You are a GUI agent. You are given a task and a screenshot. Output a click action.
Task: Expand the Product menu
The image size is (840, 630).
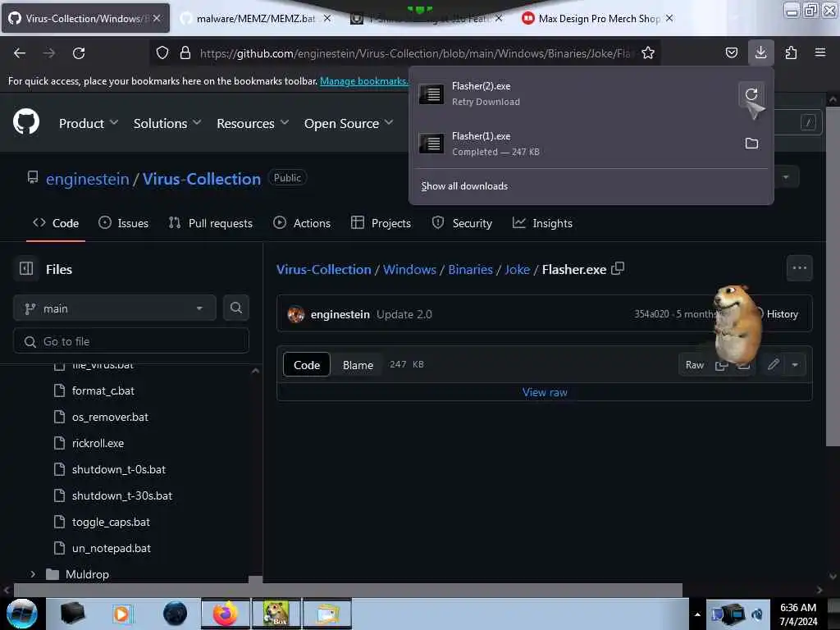click(x=89, y=124)
